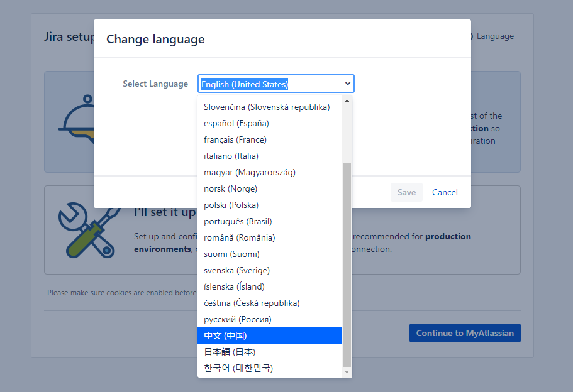Open Language link on Jira setup page

pyautogui.click(x=495, y=36)
